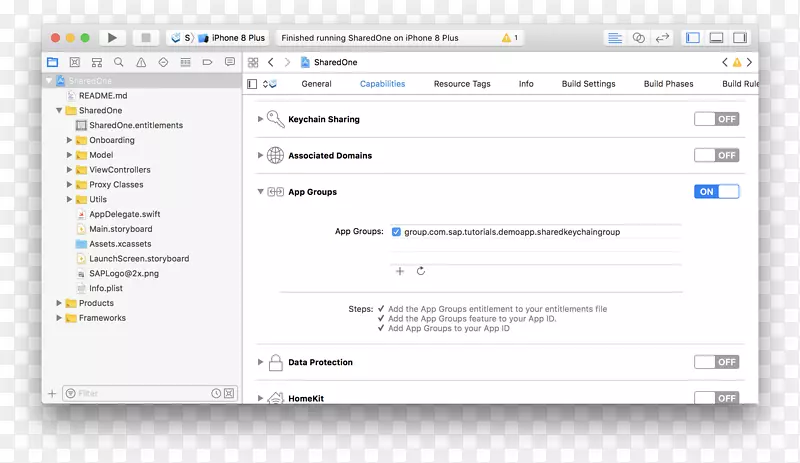Add a new app group with plus
This screenshot has height=463, width=800.
400,271
